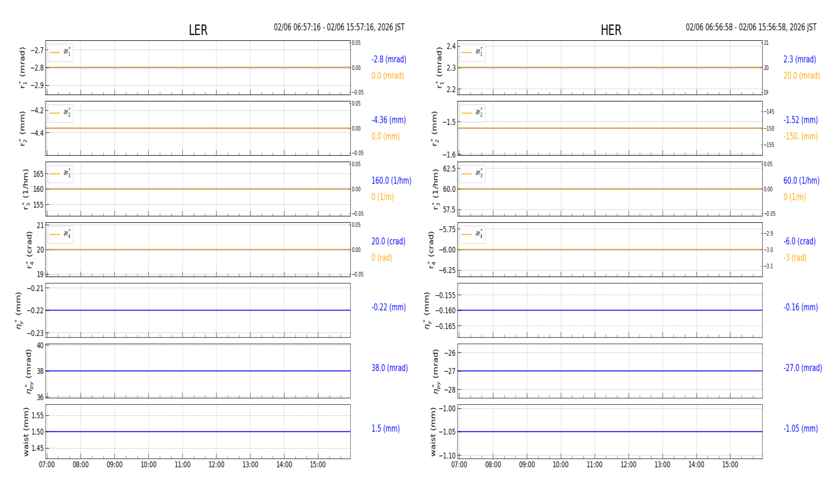Click the blue 2.3 (mrad) value
This screenshot has width=824, height=504.
point(799,60)
